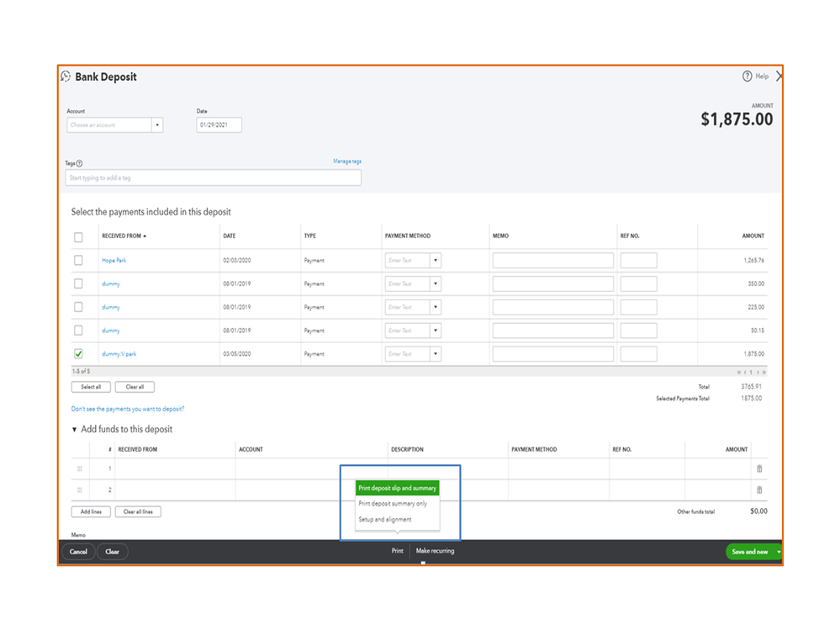840x630 pixels.
Task: Sort by Received From column
Action: (124, 236)
